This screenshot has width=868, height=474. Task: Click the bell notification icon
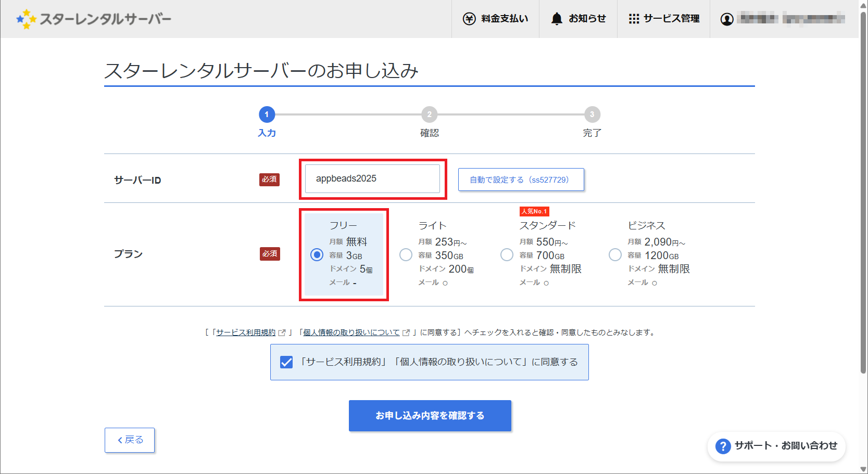click(557, 19)
